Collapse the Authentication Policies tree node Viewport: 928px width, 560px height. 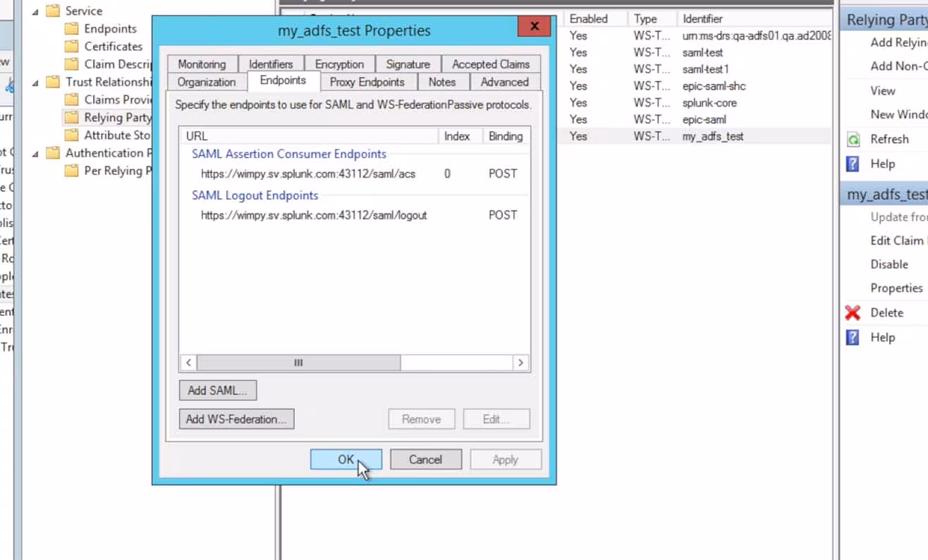coord(35,153)
